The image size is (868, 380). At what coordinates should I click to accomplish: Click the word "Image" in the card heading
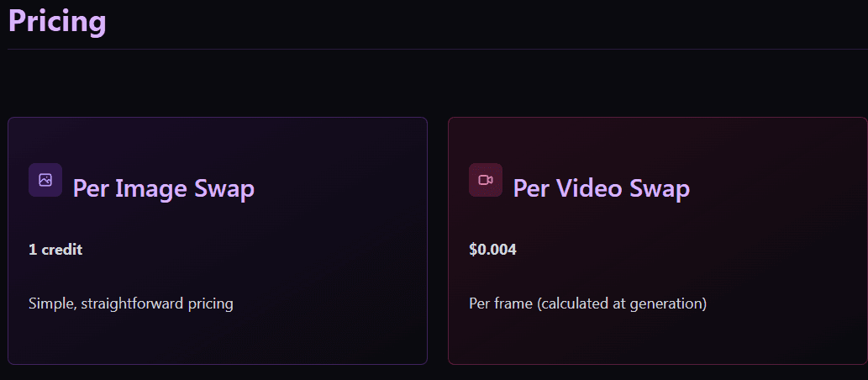click(151, 188)
